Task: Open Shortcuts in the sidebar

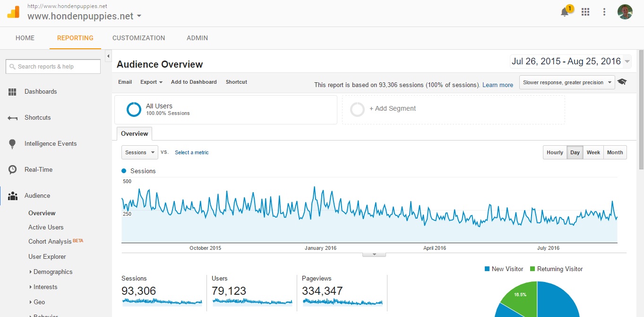Action: coord(38,118)
